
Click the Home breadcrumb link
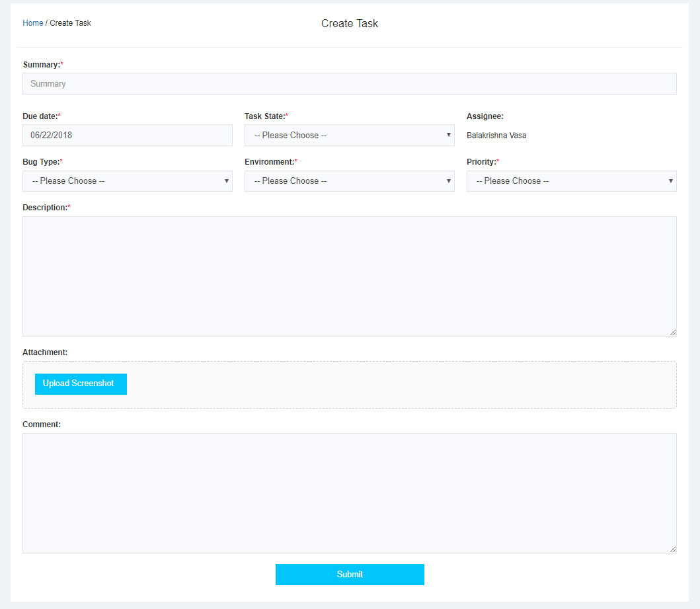[x=32, y=23]
